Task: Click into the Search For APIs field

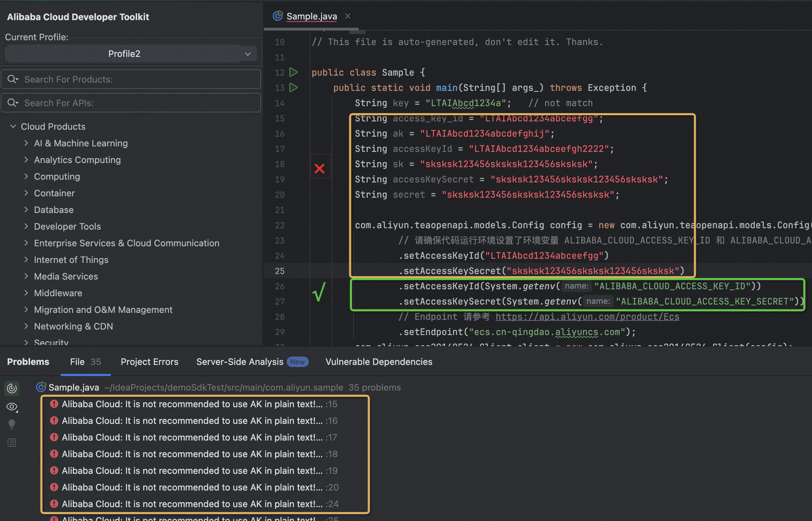Action: coord(139,103)
